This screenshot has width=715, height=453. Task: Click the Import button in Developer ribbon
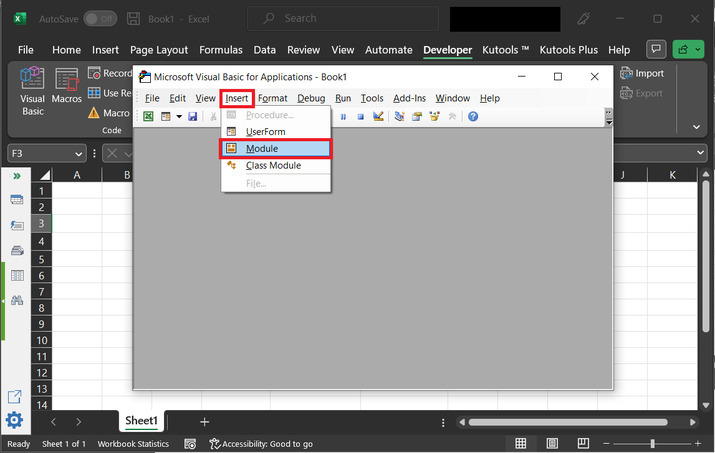click(x=642, y=73)
